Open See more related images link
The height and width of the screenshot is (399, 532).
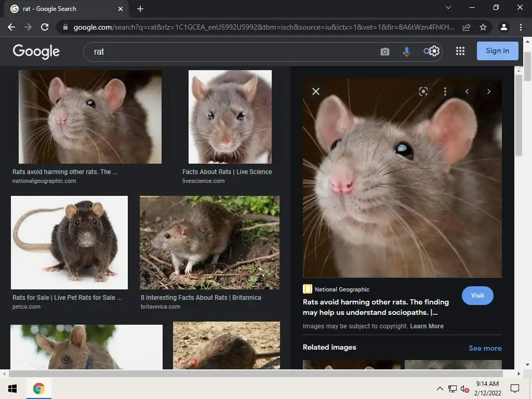485,348
